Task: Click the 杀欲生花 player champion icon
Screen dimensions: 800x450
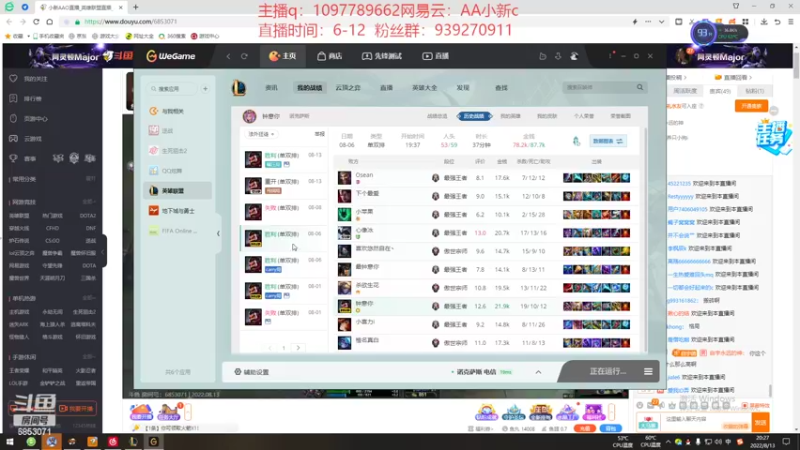Action: (344, 288)
